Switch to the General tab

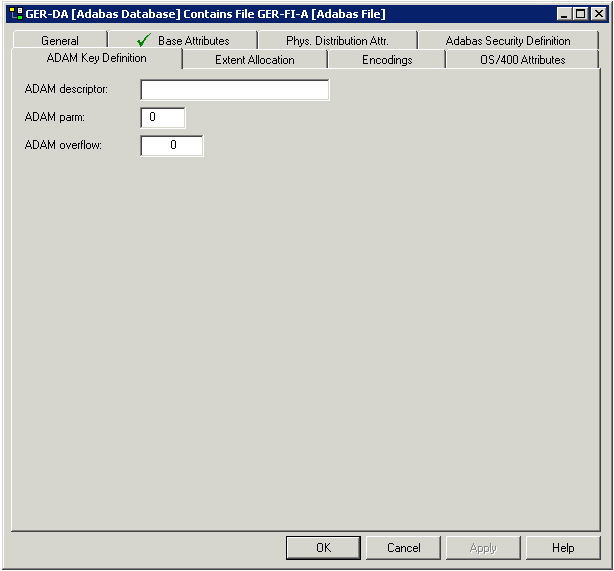(x=60, y=41)
